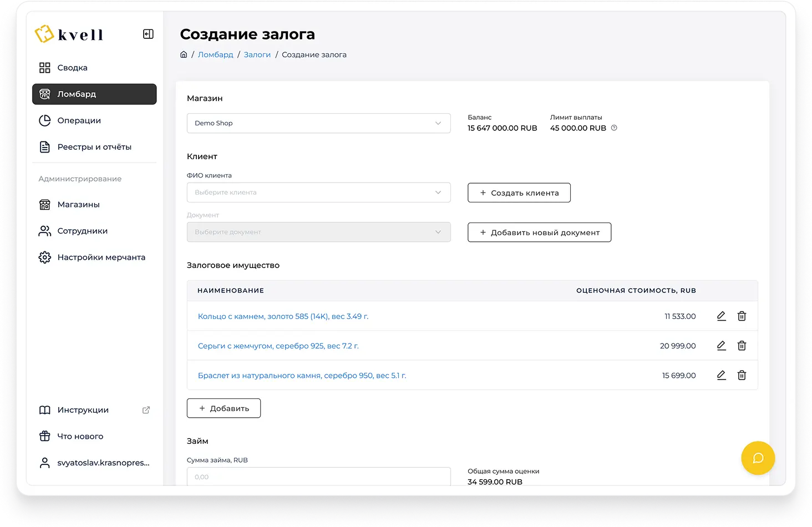Open the Документ selection dropdown

318,232
